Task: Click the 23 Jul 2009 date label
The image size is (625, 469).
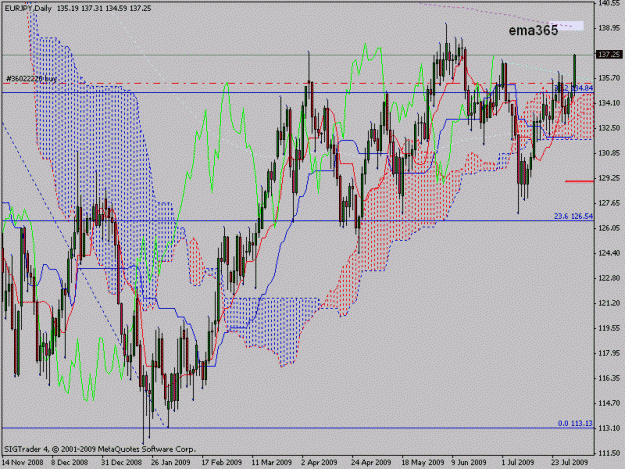Action: click(570, 462)
